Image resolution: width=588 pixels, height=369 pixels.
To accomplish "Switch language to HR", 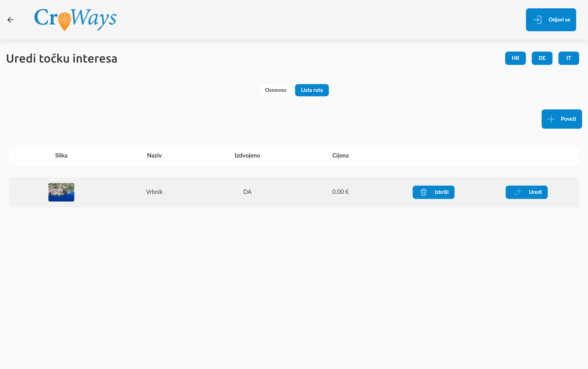I will 515,58.
